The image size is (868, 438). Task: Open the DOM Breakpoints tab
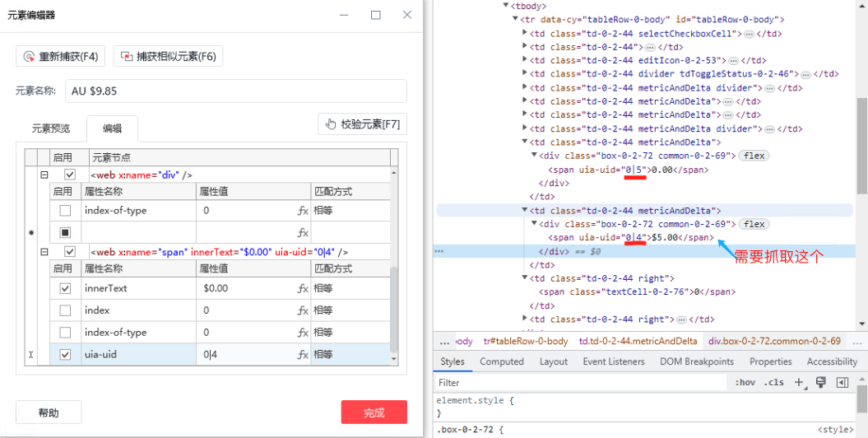(x=697, y=361)
